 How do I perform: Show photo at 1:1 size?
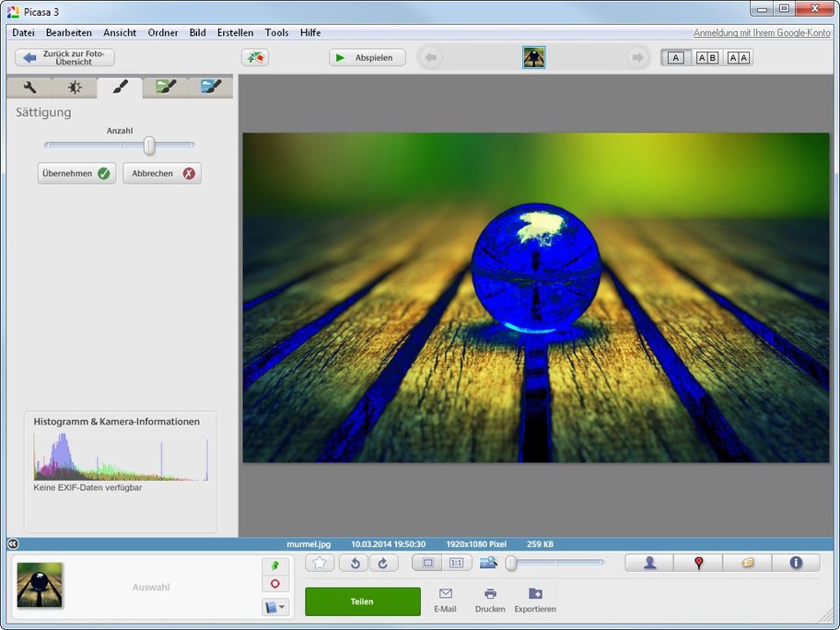pyautogui.click(x=457, y=563)
